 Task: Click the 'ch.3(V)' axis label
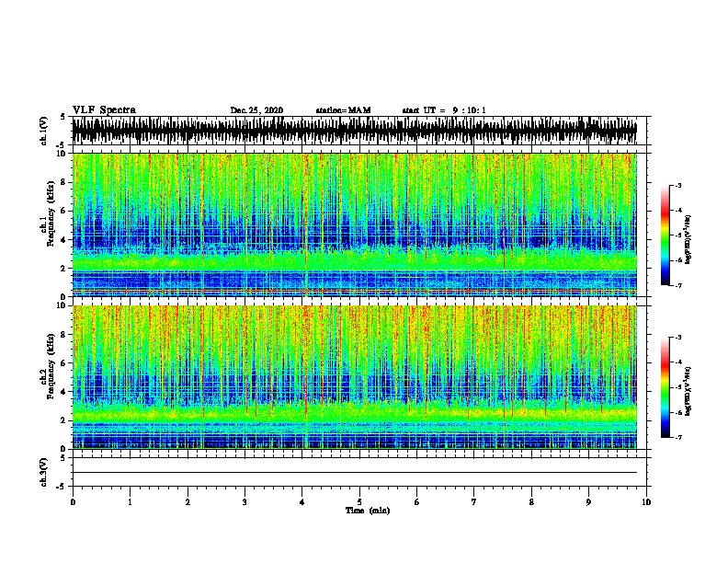[43, 472]
